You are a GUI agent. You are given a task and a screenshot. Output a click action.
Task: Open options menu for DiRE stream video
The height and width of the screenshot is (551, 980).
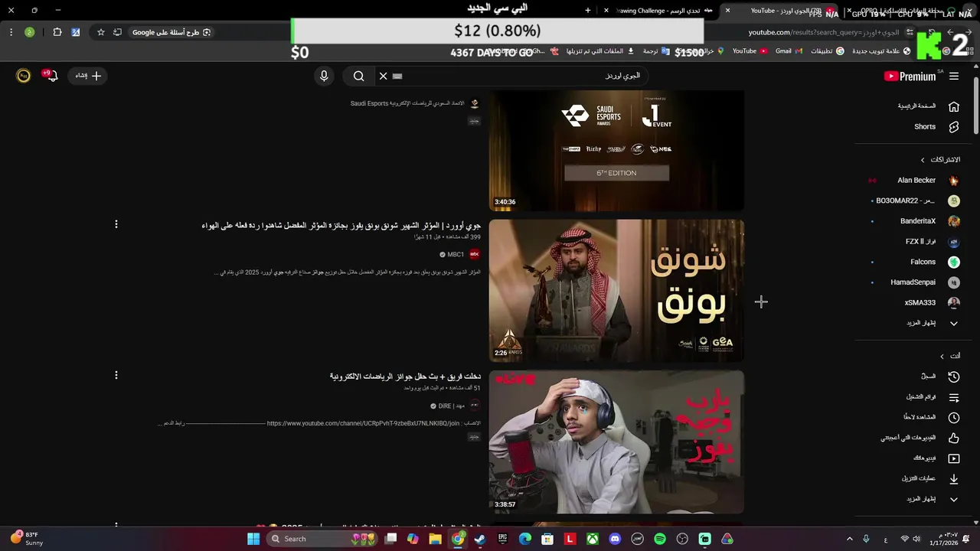(x=116, y=375)
